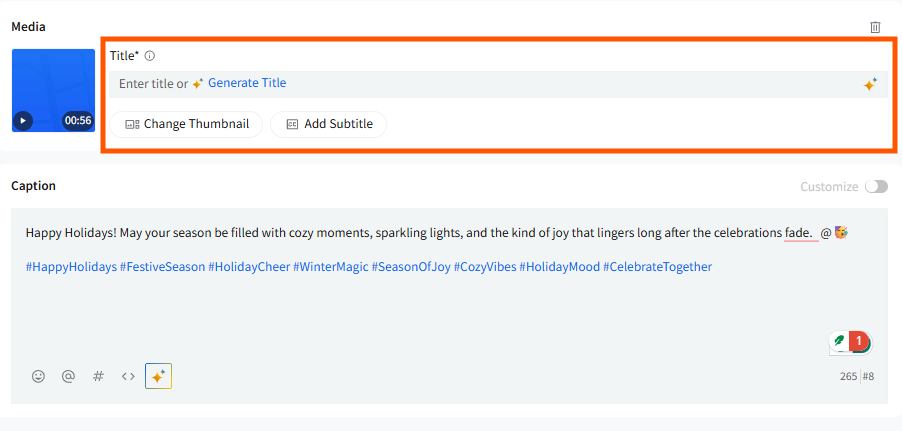Click the #CelebrateTogether hashtag
The height and width of the screenshot is (431, 902).
[658, 267]
